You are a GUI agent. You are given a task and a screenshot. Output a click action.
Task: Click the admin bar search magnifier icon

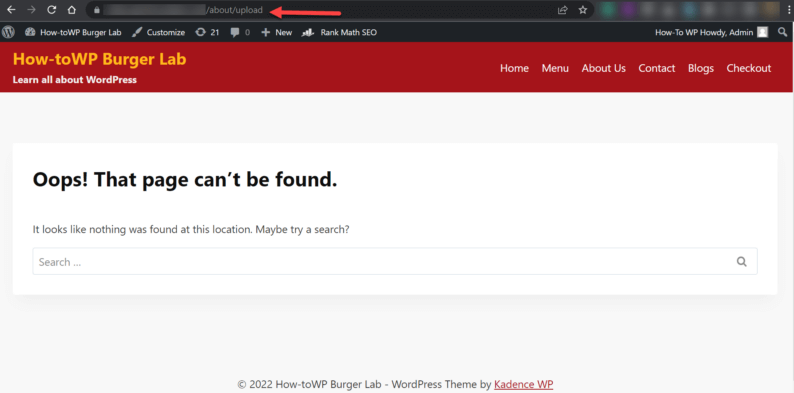[782, 32]
